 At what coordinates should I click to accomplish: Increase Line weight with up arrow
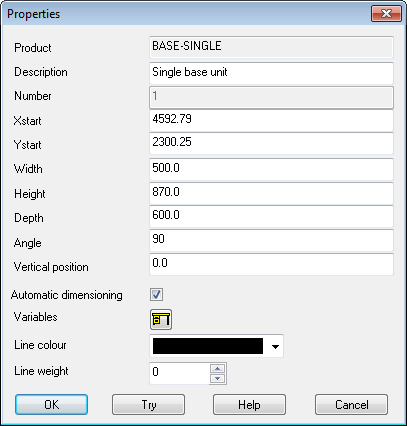218,369
